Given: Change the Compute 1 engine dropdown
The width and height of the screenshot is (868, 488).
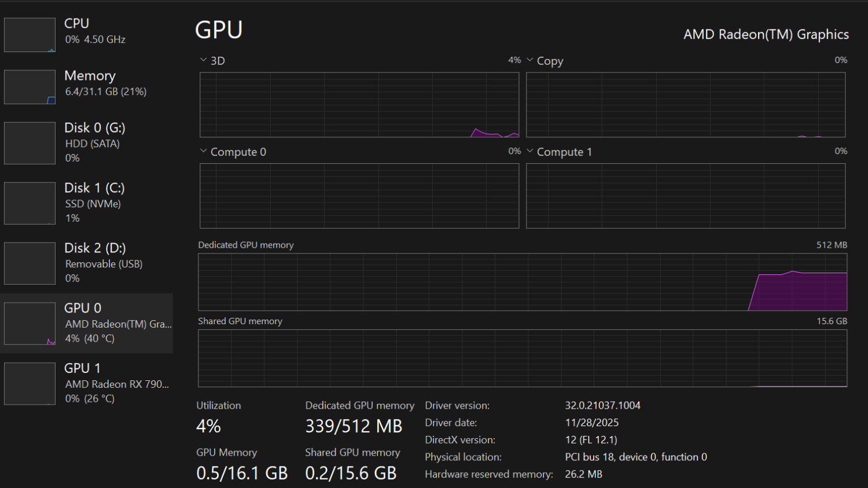Looking at the screenshot, I should [530, 151].
